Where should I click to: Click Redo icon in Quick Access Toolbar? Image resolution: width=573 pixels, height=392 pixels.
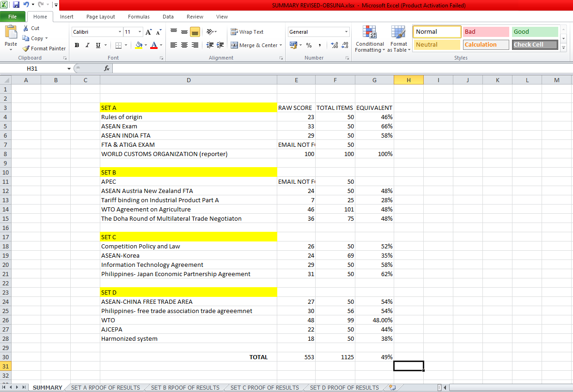[x=41, y=5]
